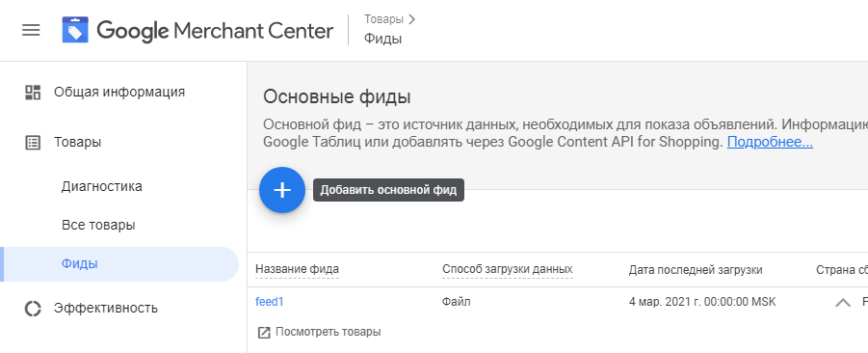This screenshot has width=868, height=353.
Task: Select the Фиды sidebar item
Action: coord(119,263)
